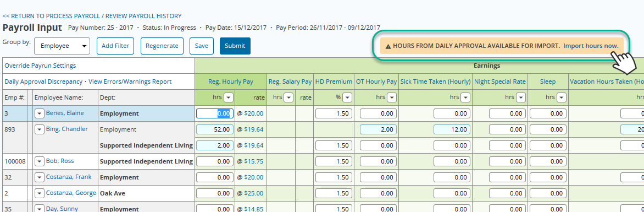Open HD Premium percent dropdown
The image size is (644, 212).
click(x=347, y=97)
